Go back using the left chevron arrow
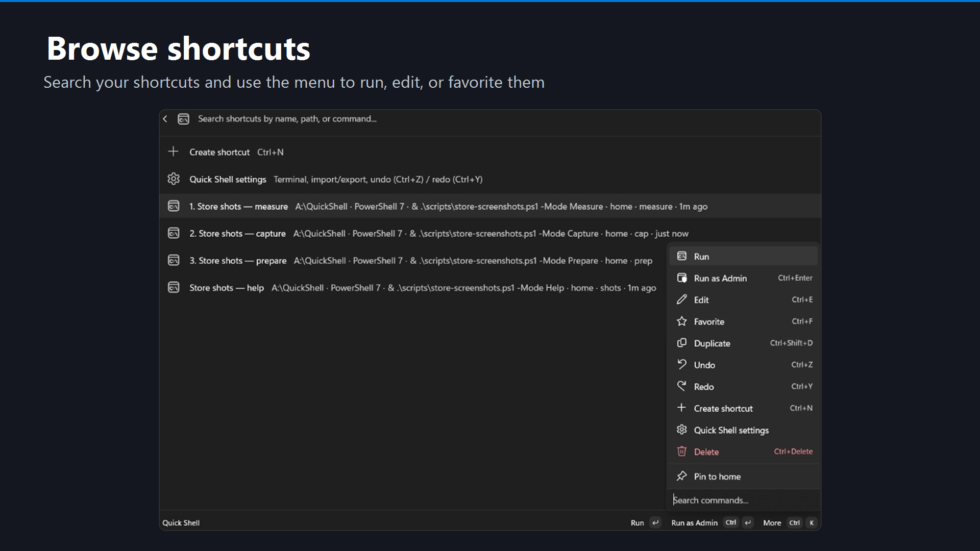Image resolution: width=980 pixels, height=551 pixels. [x=165, y=119]
